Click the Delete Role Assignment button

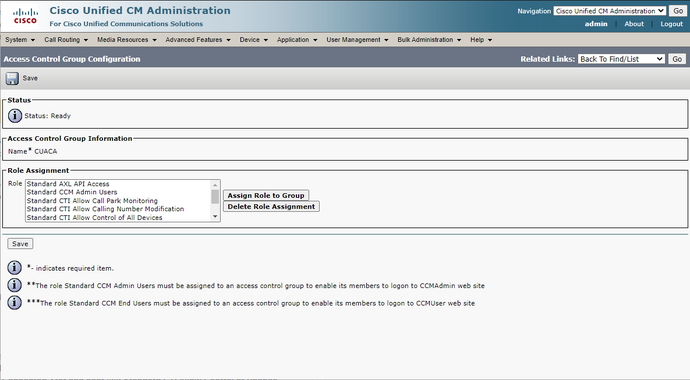(271, 206)
